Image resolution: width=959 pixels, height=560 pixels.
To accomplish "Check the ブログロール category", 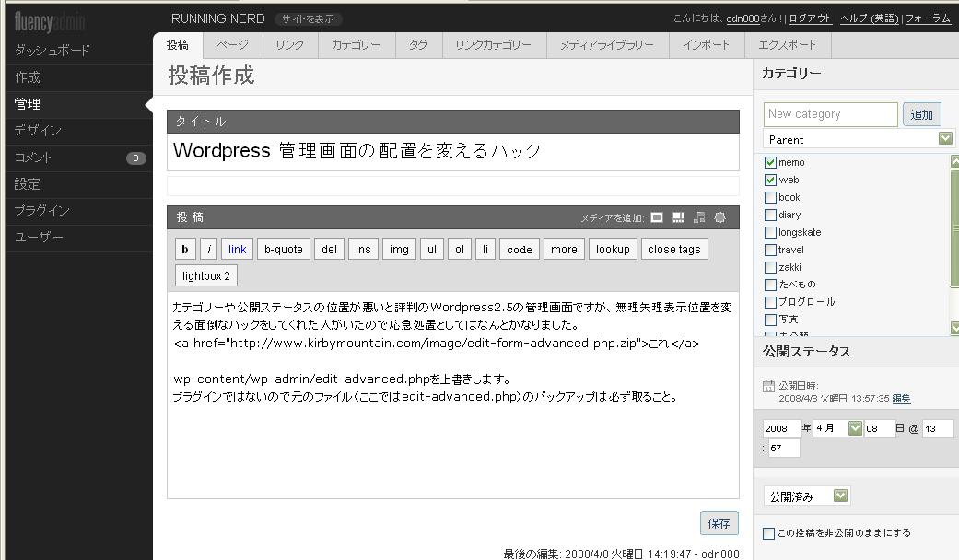I will pos(771,302).
